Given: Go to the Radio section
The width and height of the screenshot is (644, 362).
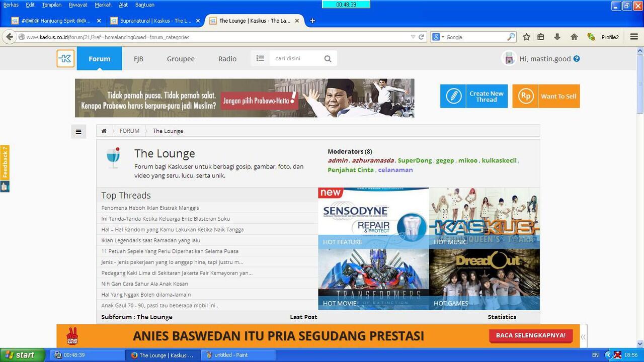Looking at the screenshot, I should (x=227, y=59).
